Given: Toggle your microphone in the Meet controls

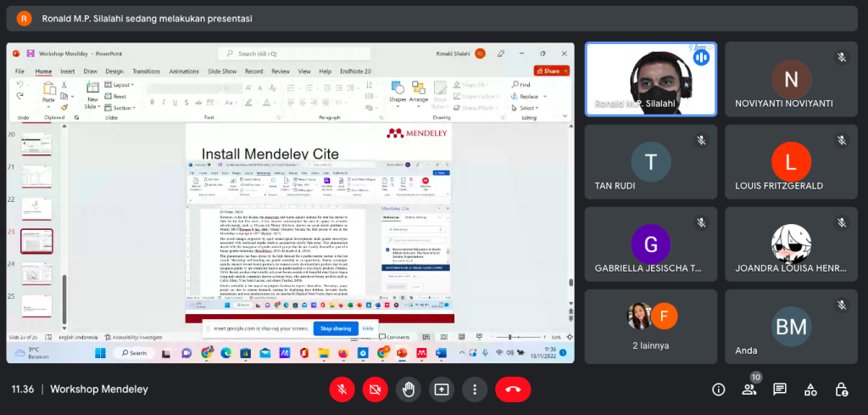Looking at the screenshot, I should point(342,390).
